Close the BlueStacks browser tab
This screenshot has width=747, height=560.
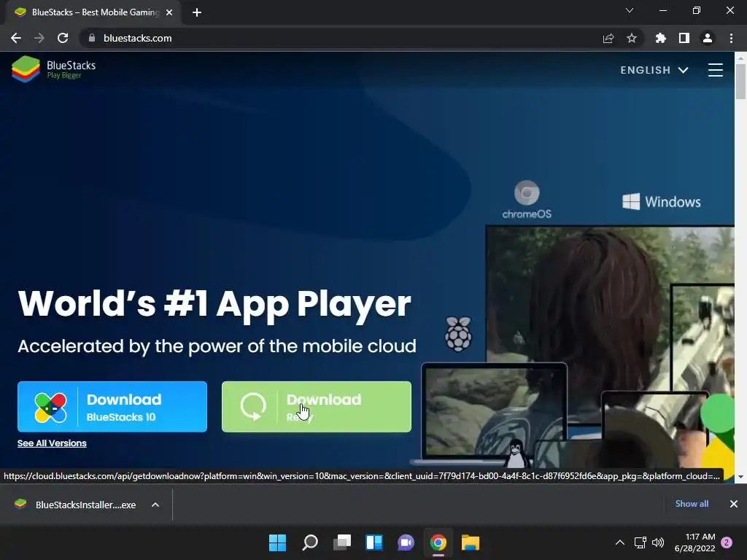pos(169,12)
